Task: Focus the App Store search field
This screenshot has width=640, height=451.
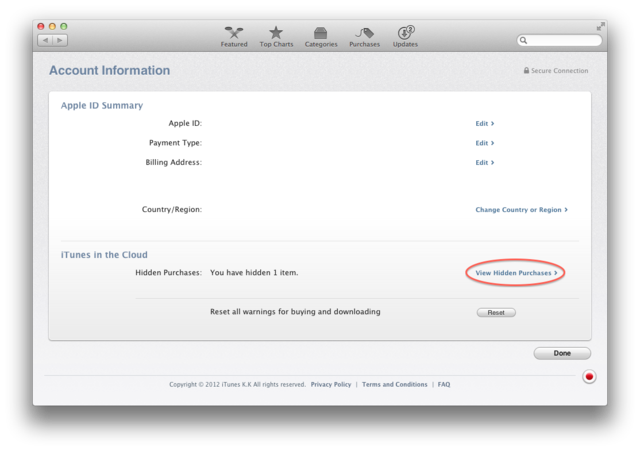Action: pyautogui.click(x=559, y=40)
